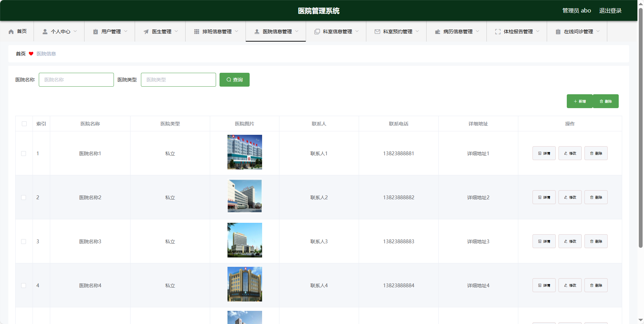644x324 pixels.
Task: Open the 医生管理 menu label
Action: coord(162,32)
